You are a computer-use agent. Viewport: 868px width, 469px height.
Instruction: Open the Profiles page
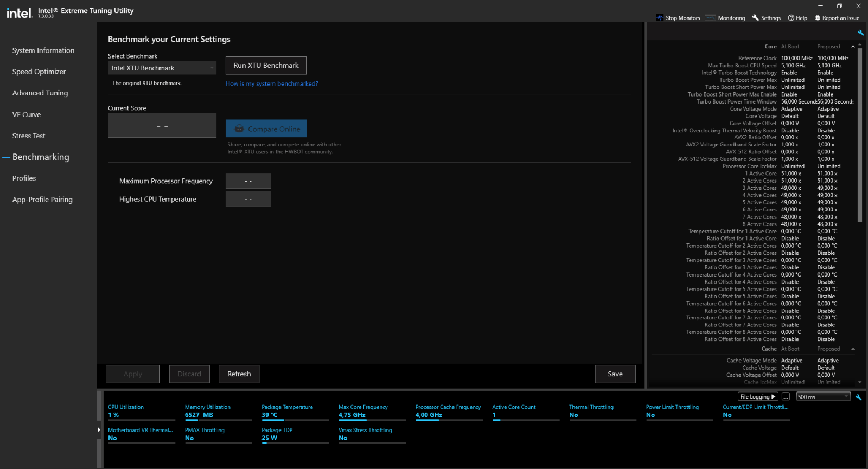point(24,178)
